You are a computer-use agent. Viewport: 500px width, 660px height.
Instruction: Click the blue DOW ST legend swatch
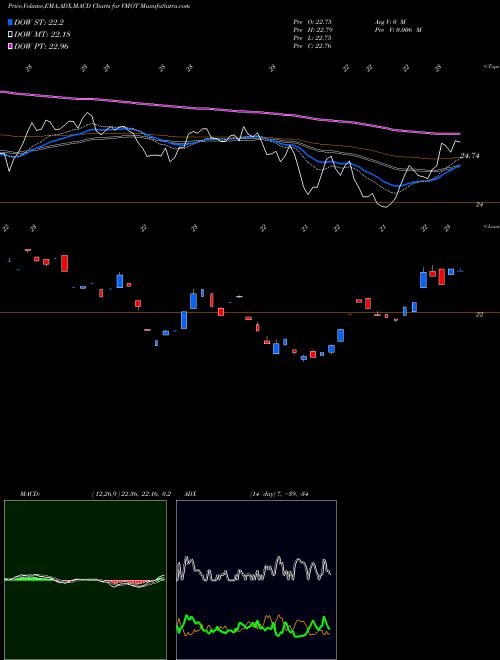tap(10, 23)
